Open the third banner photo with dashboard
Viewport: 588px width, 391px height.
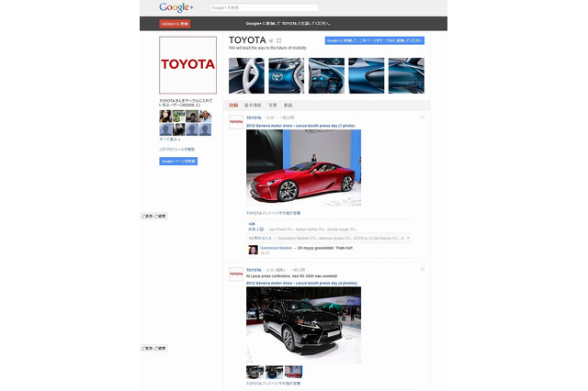(326, 75)
